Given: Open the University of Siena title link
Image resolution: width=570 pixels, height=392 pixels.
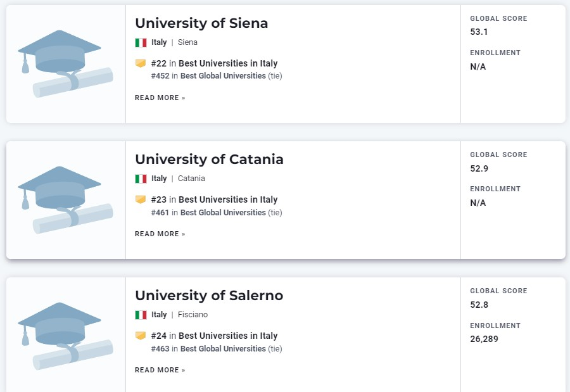Looking at the screenshot, I should [x=201, y=23].
